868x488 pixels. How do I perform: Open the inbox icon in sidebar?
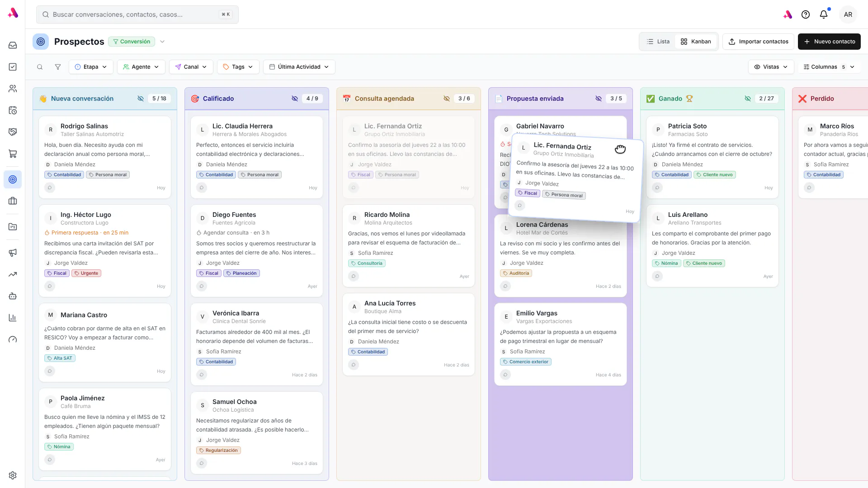click(13, 45)
